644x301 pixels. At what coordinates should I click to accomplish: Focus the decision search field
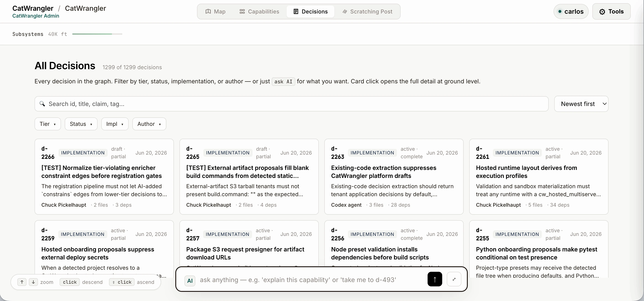point(292,104)
